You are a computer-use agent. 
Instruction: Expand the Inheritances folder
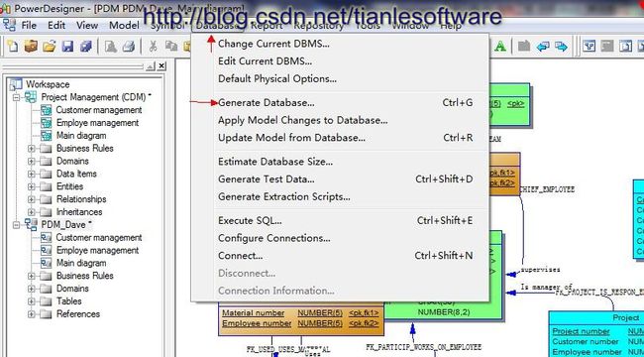coord(32,212)
